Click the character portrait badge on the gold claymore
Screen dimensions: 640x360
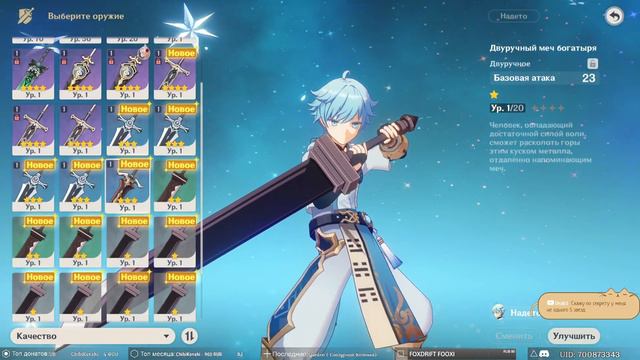(143, 52)
